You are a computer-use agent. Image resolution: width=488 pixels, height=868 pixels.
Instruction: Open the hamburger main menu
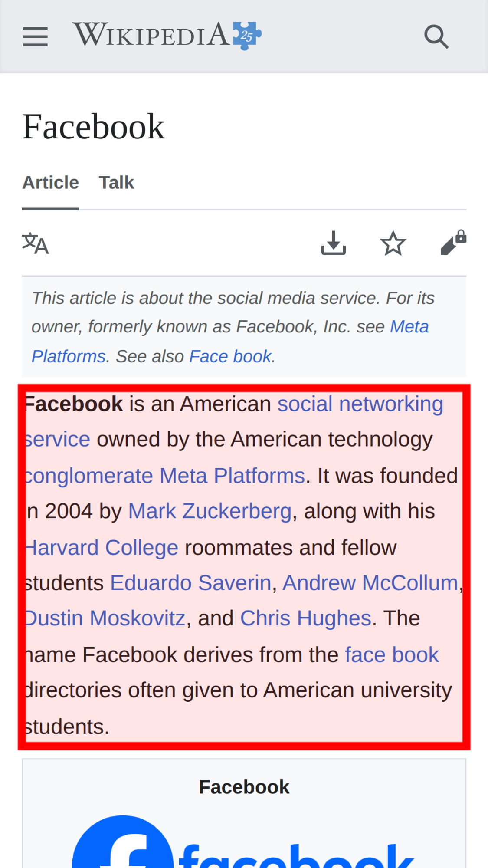[35, 36]
